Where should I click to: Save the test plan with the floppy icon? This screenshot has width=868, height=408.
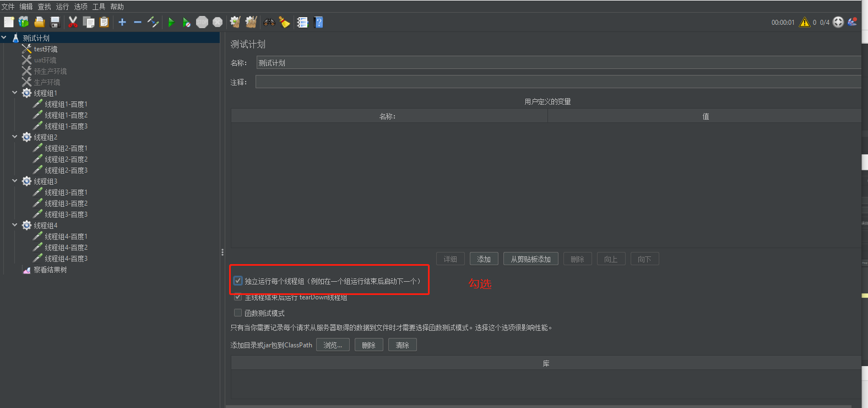[x=55, y=22]
